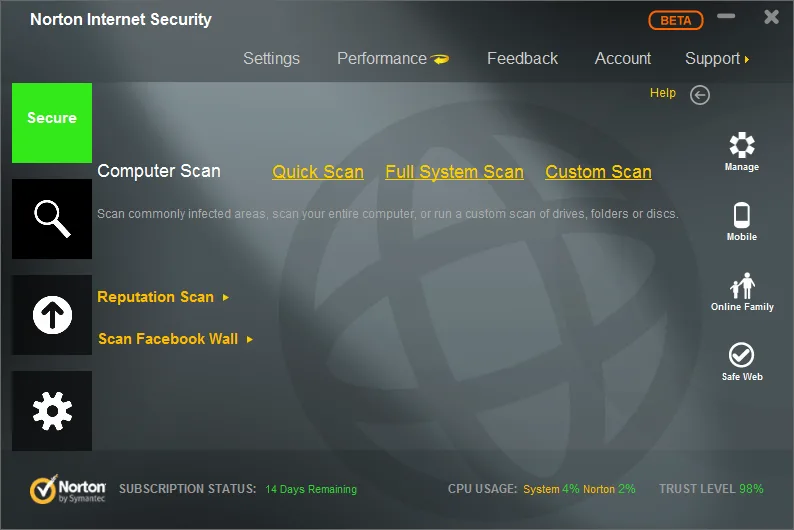
Task: Open the Support menu
Action: coord(712,59)
